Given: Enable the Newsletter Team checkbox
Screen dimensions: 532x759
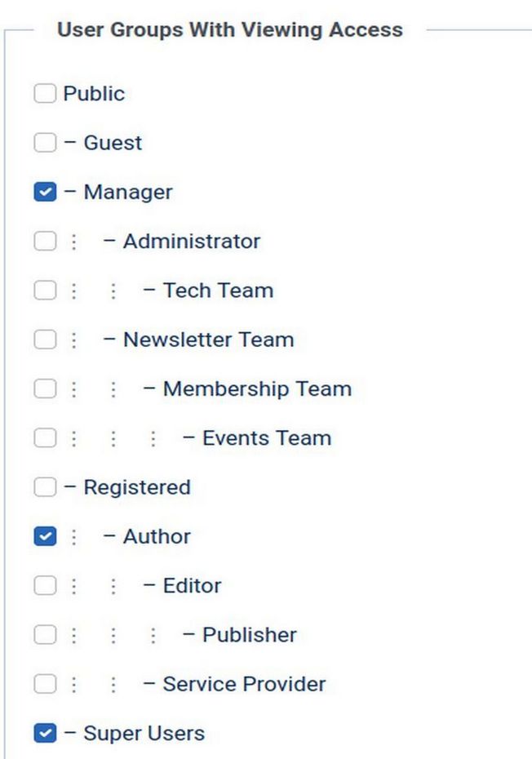Looking at the screenshot, I should tap(45, 340).
